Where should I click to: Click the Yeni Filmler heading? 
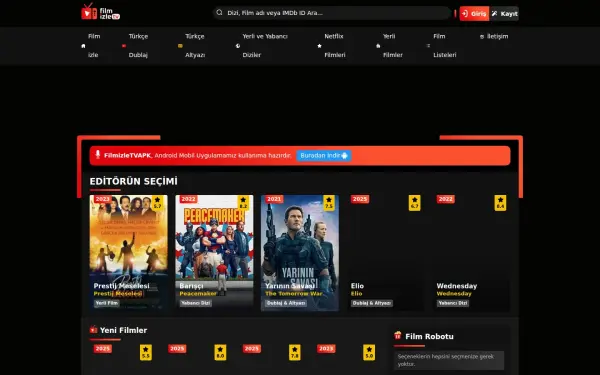coord(123,330)
